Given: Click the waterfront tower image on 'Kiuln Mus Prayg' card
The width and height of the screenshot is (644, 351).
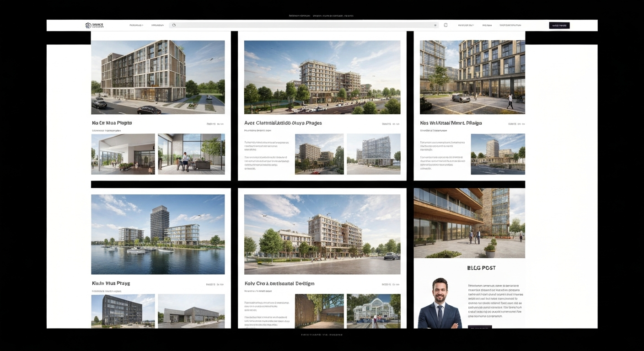Looking at the screenshot, I should [x=158, y=234].
